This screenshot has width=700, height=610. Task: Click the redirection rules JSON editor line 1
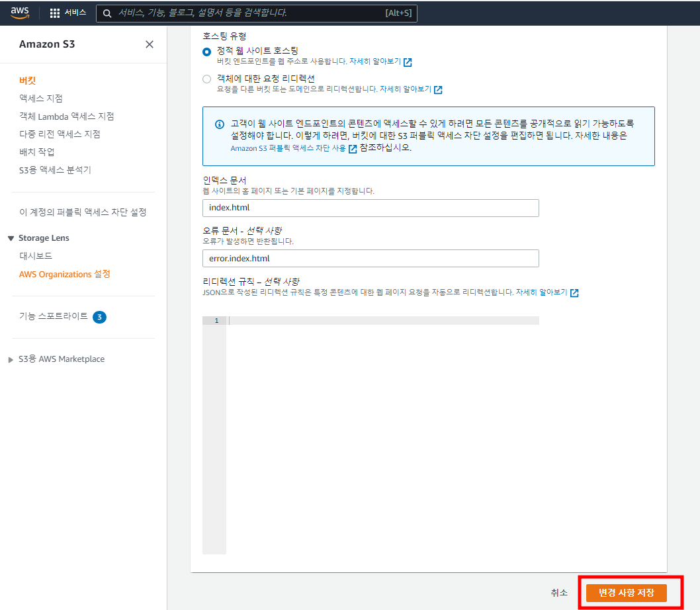click(384, 321)
